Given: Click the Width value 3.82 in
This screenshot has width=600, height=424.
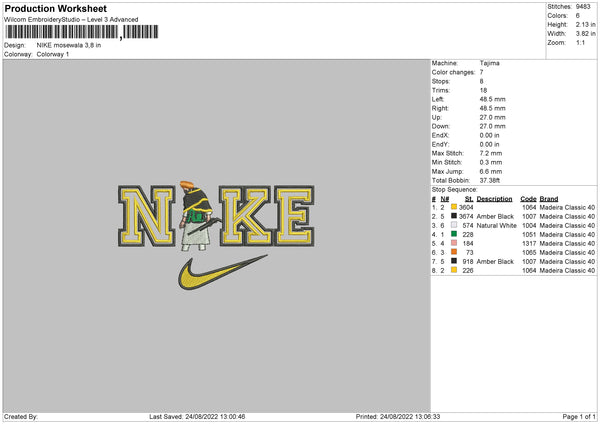Looking at the screenshot, I should 586,34.
